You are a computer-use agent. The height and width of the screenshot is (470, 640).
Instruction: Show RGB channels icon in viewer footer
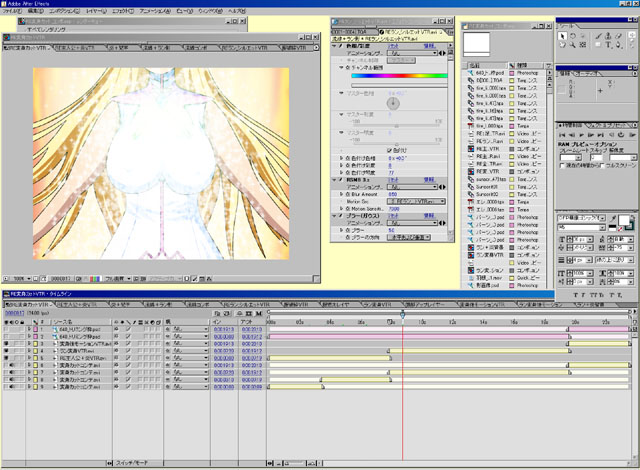[95, 279]
